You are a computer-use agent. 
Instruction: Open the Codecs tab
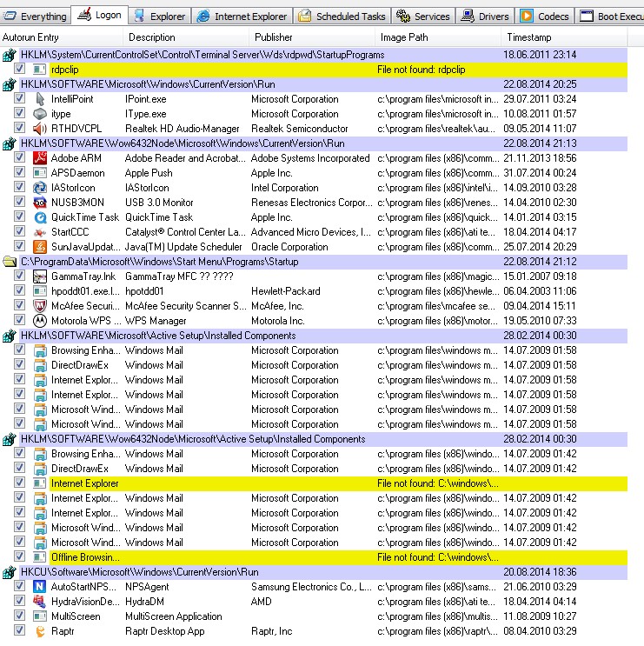tap(545, 17)
